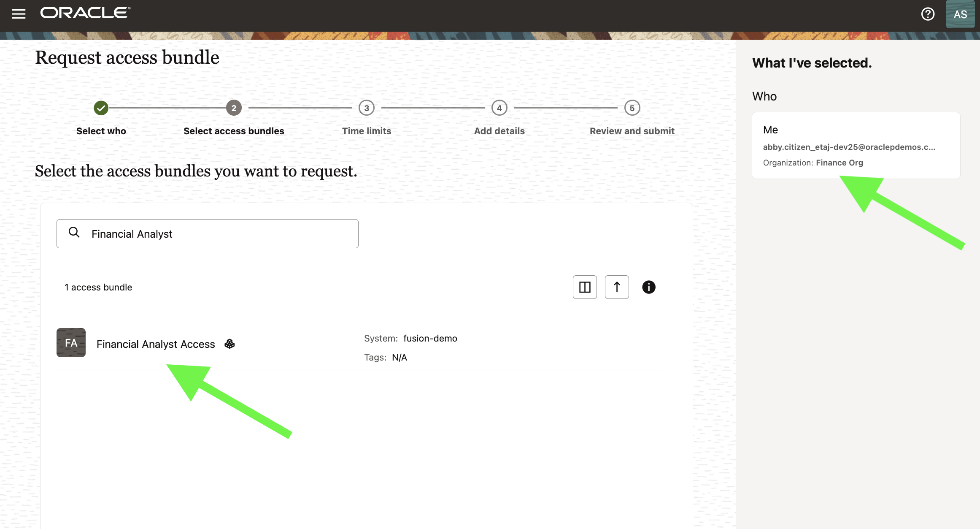Click the sort ascending arrow button

click(617, 287)
